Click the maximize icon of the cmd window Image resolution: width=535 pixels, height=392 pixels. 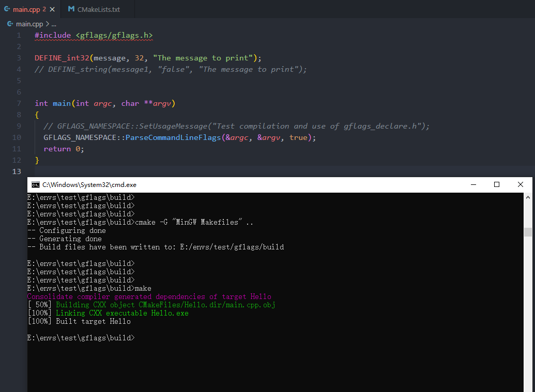pyautogui.click(x=497, y=184)
